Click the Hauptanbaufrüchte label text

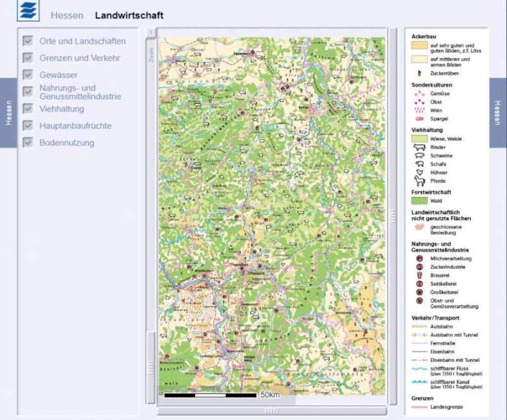(x=76, y=126)
